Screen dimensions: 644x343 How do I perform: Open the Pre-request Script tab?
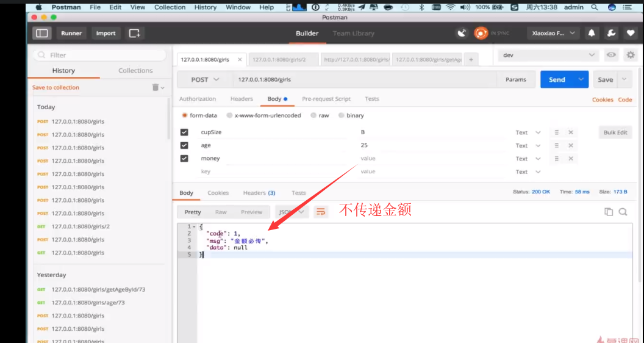(x=326, y=99)
